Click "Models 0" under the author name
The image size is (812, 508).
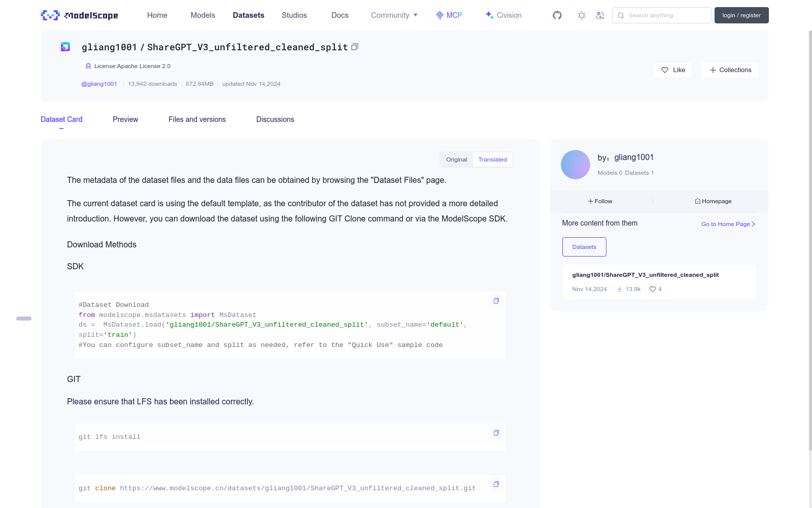(x=610, y=173)
